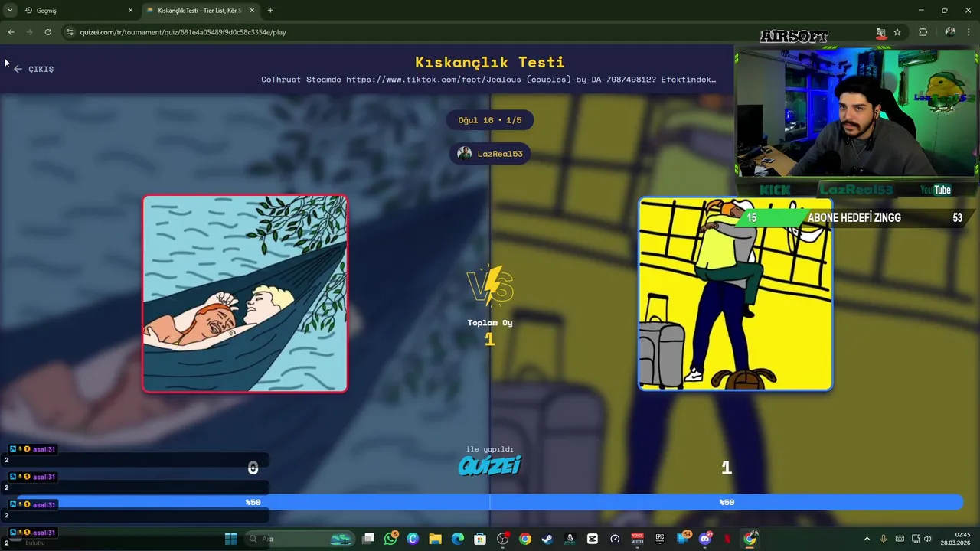Reload the page in Chrome
This screenshot has width=980, height=551.
(47, 32)
